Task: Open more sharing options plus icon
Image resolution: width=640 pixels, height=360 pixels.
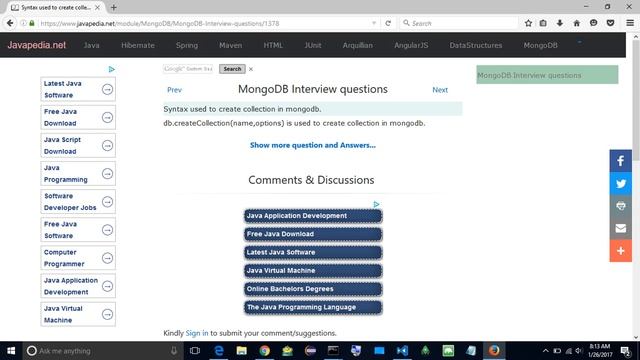Action: point(621,251)
